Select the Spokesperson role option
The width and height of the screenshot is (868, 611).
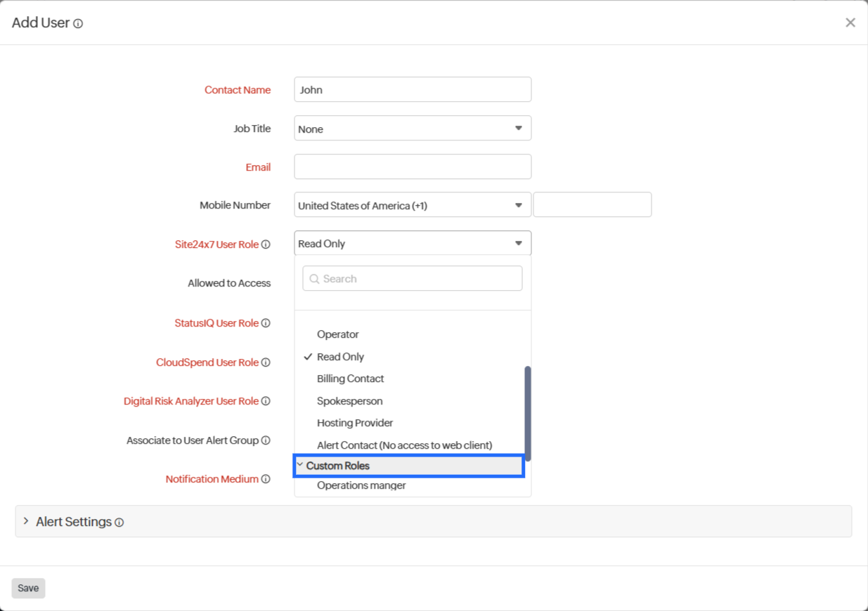(350, 401)
